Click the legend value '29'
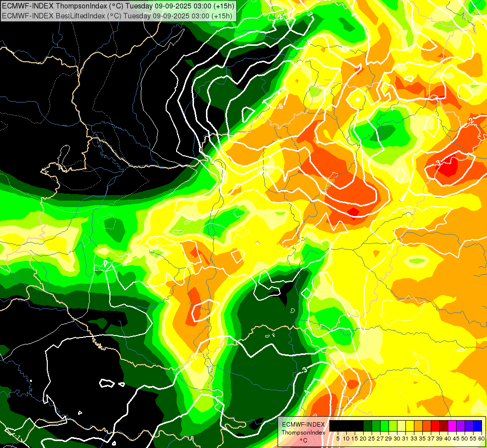The image size is (487, 448). 389,439
